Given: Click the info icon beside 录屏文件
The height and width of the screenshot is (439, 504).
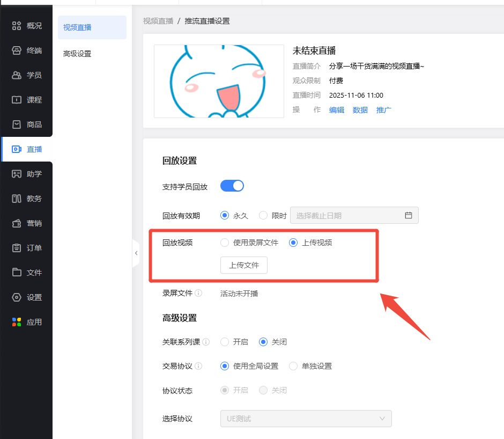Looking at the screenshot, I should pyautogui.click(x=198, y=294).
